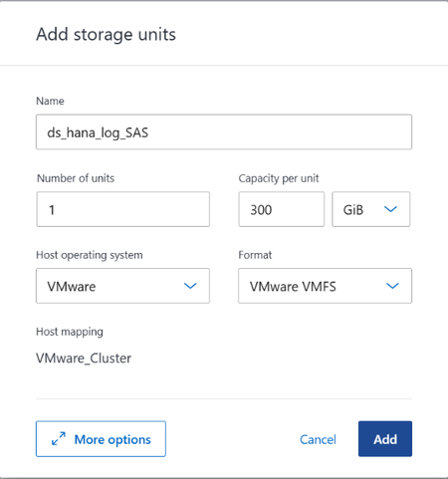Click the VMware_Cluster host mapping entry
This screenshot has width=448, height=479.
coord(84,359)
